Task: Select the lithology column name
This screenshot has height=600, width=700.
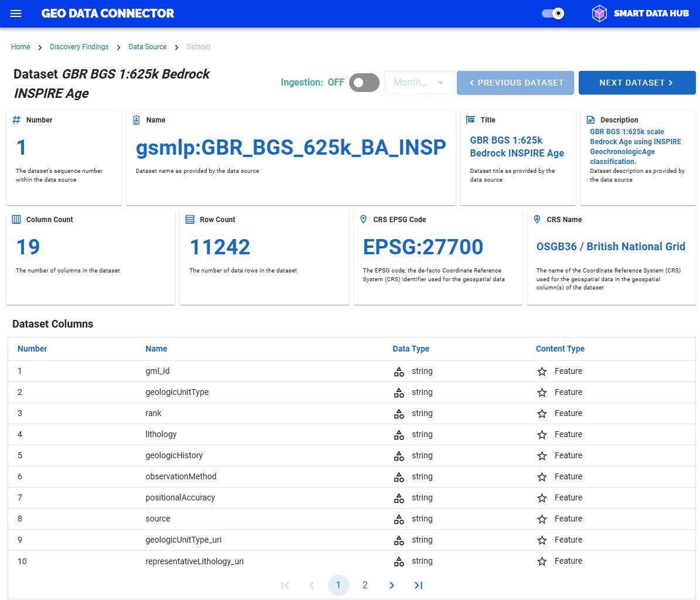Action: pos(161,434)
